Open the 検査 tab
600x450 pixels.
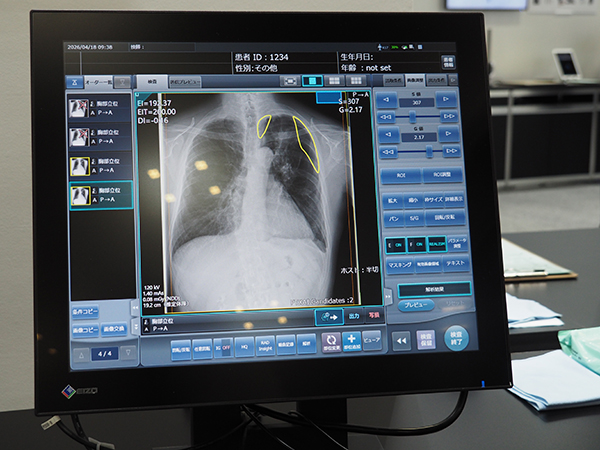point(151,80)
